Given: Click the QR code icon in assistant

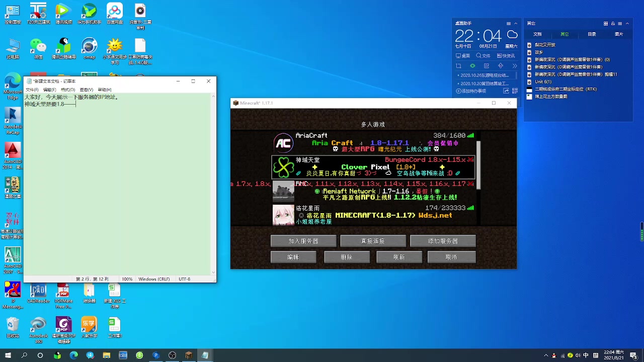Looking at the screenshot, I should pyautogui.click(x=515, y=91).
